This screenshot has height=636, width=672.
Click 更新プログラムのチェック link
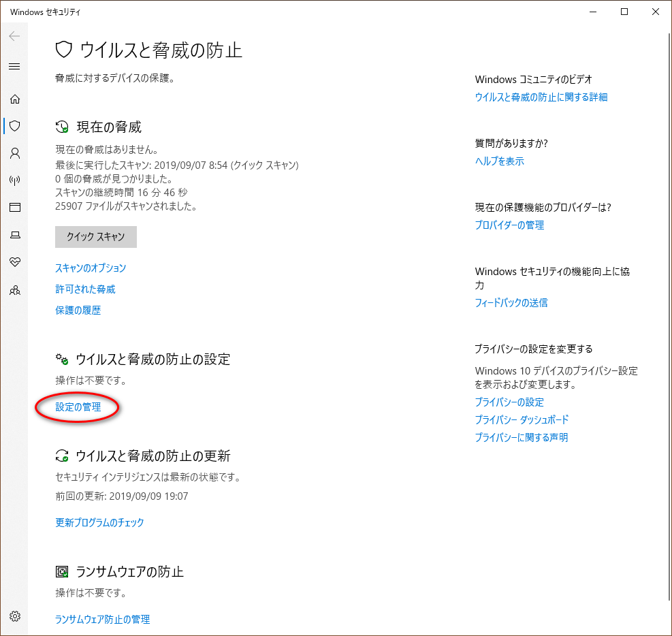[x=99, y=523]
